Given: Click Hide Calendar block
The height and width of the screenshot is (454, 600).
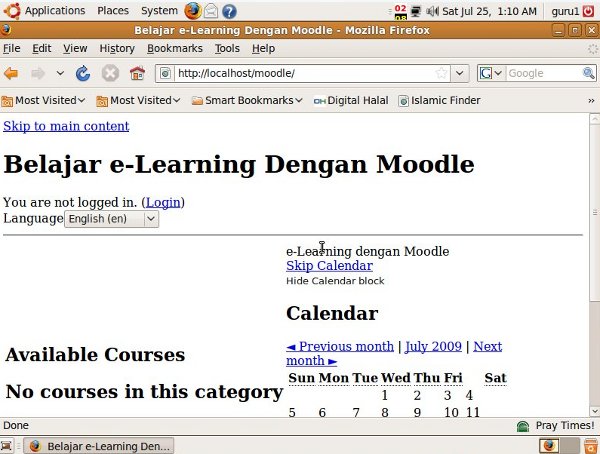Looking at the screenshot, I should pyautogui.click(x=335, y=281).
